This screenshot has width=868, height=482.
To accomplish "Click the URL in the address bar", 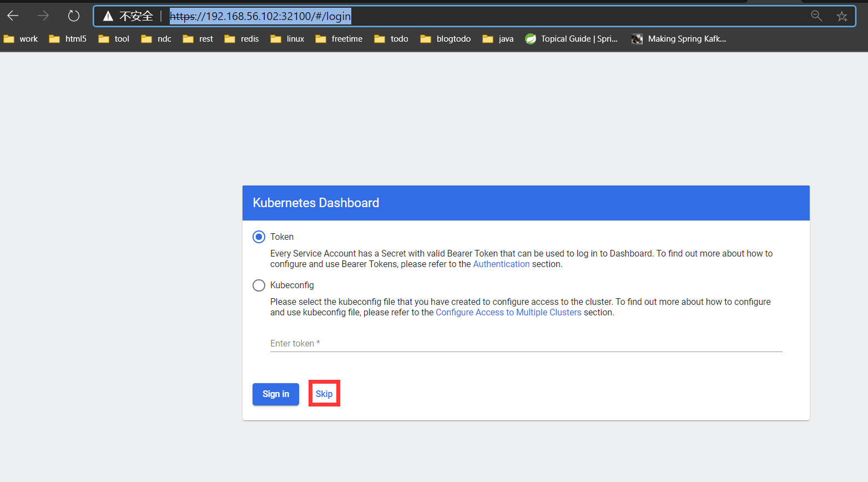I will (x=260, y=16).
